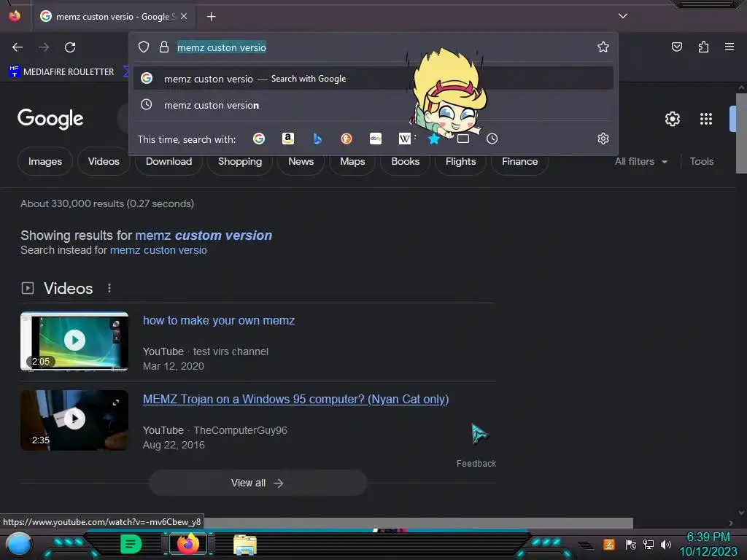This screenshot has height=560, width=747.
Task: Click the View all videos button
Action: pyautogui.click(x=258, y=483)
